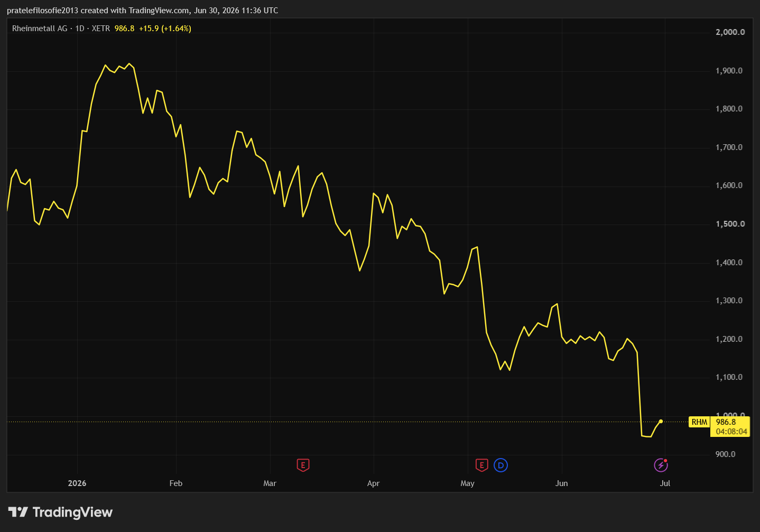760x532 pixels.
Task: Click the 986.8 last price label on the axis
Action: coord(726,422)
